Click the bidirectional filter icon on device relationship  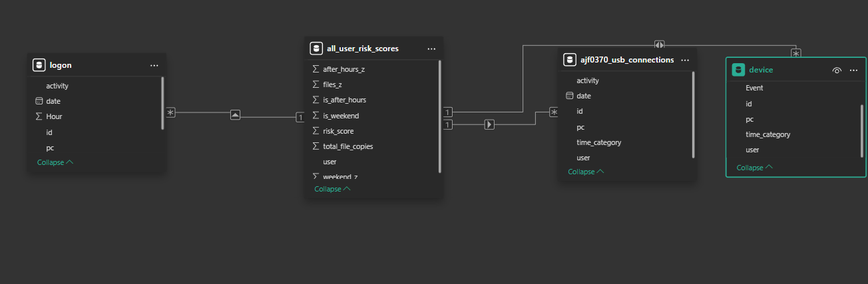(659, 45)
